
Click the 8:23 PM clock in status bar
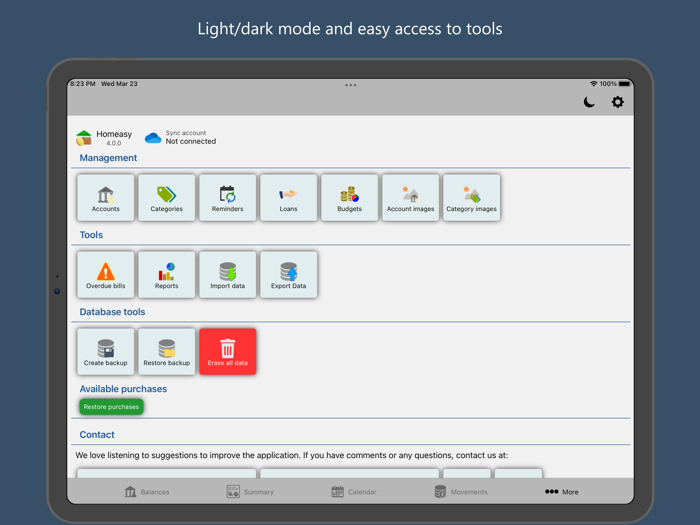(x=83, y=84)
